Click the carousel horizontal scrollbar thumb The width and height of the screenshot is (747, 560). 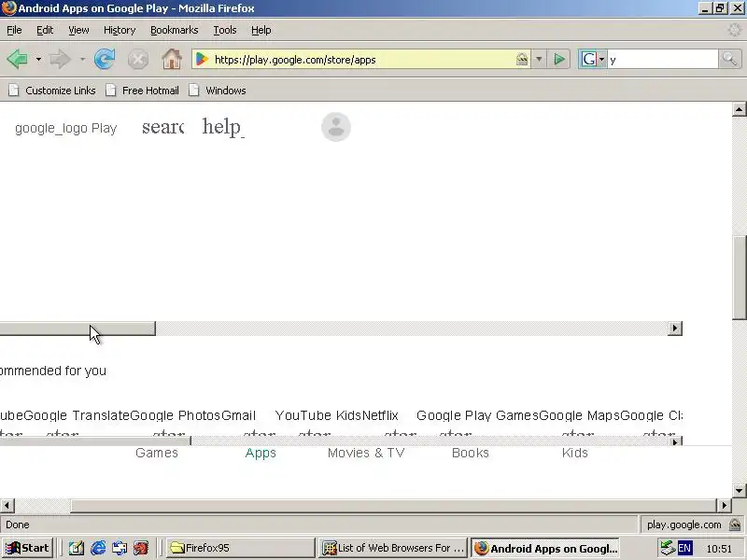[78, 329]
